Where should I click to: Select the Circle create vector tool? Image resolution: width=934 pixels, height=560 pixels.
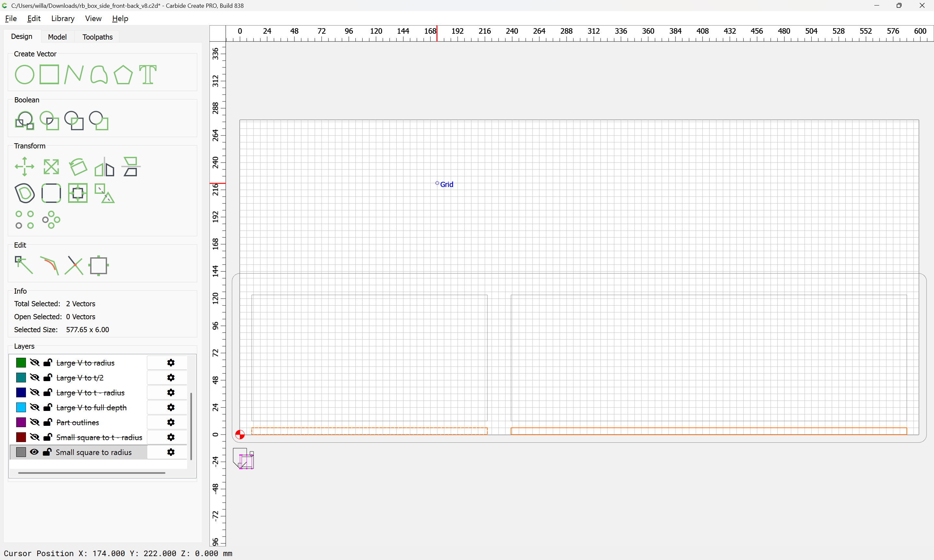point(25,74)
